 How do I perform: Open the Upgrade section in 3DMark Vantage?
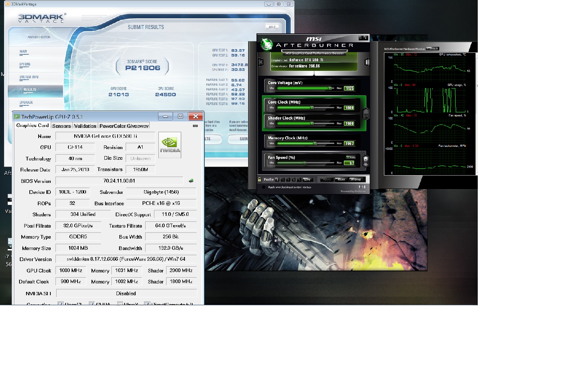click(x=26, y=102)
